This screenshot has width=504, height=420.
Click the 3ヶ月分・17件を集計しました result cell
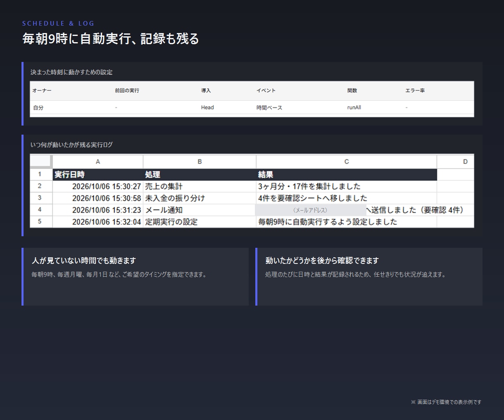click(347, 186)
